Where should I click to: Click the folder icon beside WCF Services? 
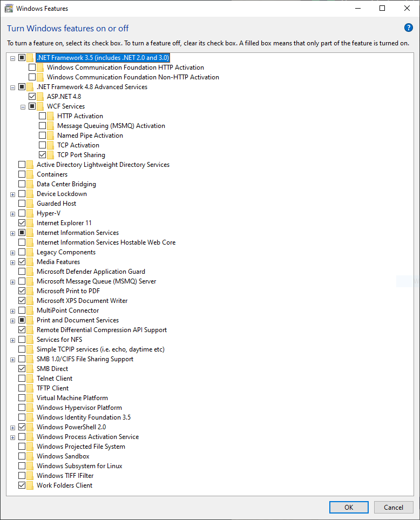coord(40,106)
